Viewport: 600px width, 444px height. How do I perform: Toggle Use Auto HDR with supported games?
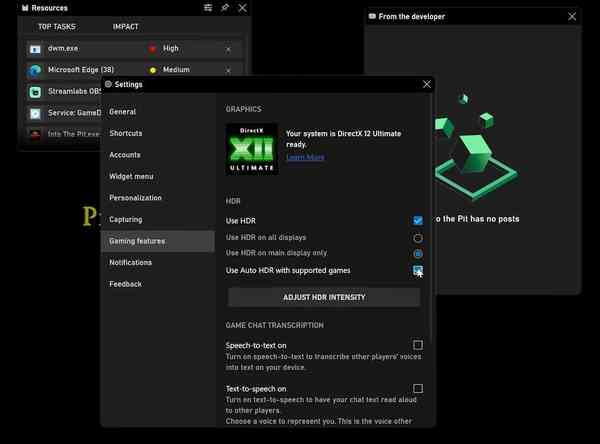pyautogui.click(x=417, y=270)
